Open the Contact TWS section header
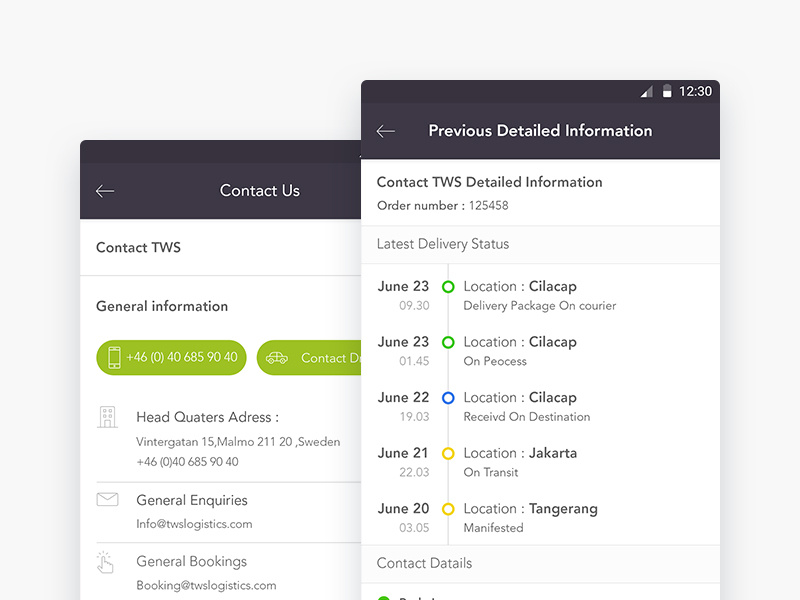This screenshot has width=800, height=600. point(139,247)
